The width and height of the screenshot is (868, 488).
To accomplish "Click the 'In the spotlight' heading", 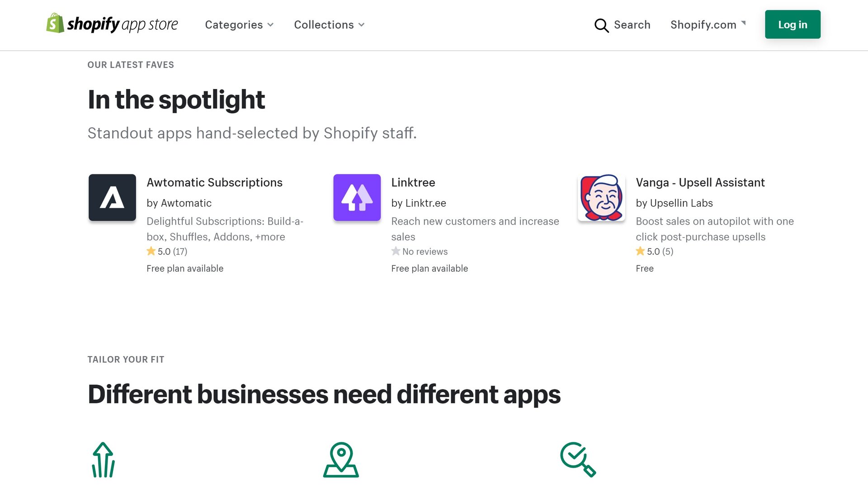I will click(176, 100).
